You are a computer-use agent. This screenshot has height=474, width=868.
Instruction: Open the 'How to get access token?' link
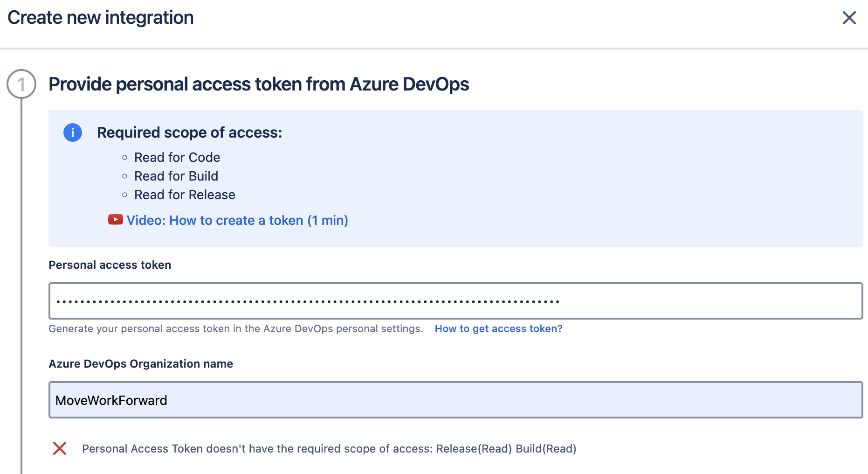(498, 329)
